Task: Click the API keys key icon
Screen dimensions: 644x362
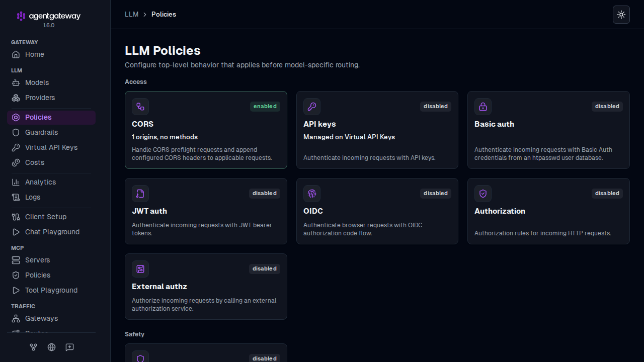Action: (312, 107)
